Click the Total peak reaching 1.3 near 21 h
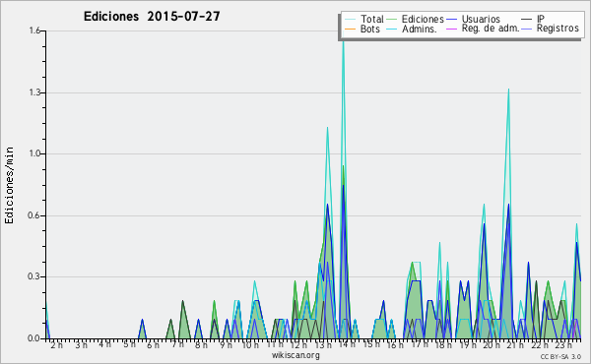Viewport: 591px width, 364px height. (508, 90)
